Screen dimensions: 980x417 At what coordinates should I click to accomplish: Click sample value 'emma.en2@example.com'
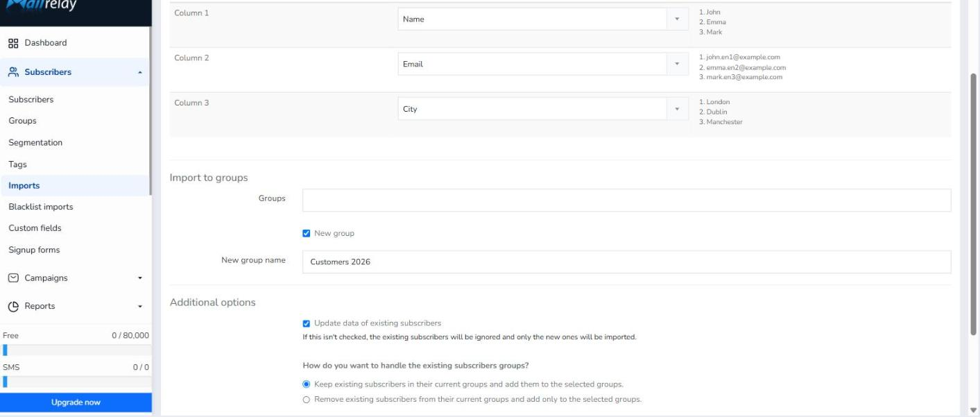pos(746,67)
